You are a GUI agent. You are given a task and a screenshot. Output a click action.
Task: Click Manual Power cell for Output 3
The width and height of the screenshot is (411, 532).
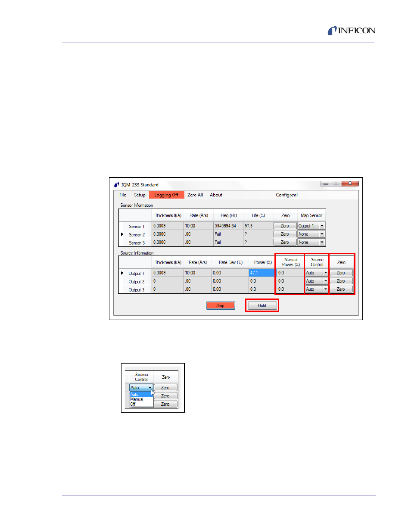tap(290, 289)
